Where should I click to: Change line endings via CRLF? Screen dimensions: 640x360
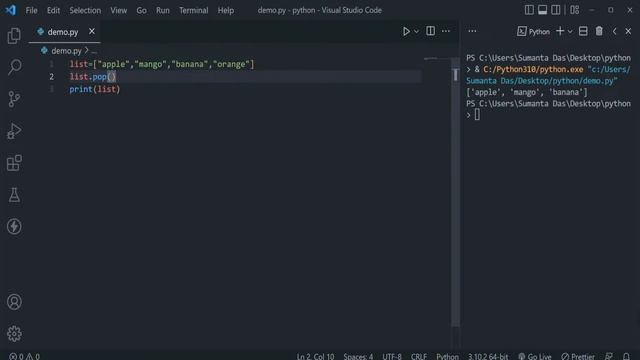click(x=419, y=356)
